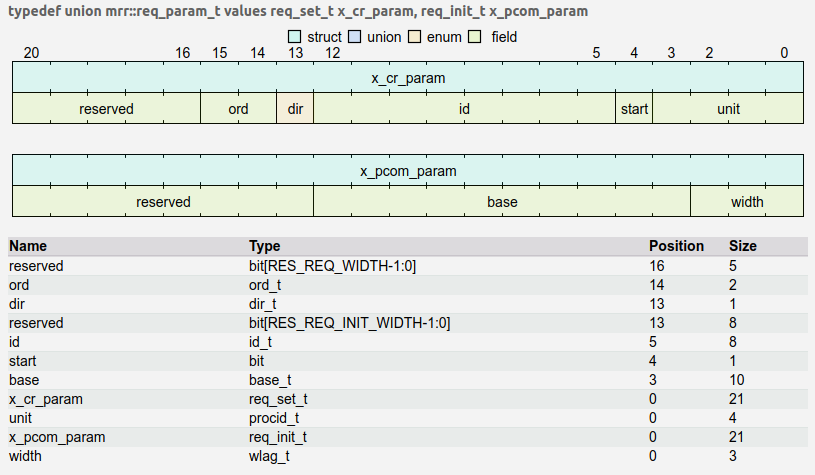The width and height of the screenshot is (815, 475).
Task: Select the x_cr_param struct bar in diagram
Action: pyautogui.click(x=408, y=77)
